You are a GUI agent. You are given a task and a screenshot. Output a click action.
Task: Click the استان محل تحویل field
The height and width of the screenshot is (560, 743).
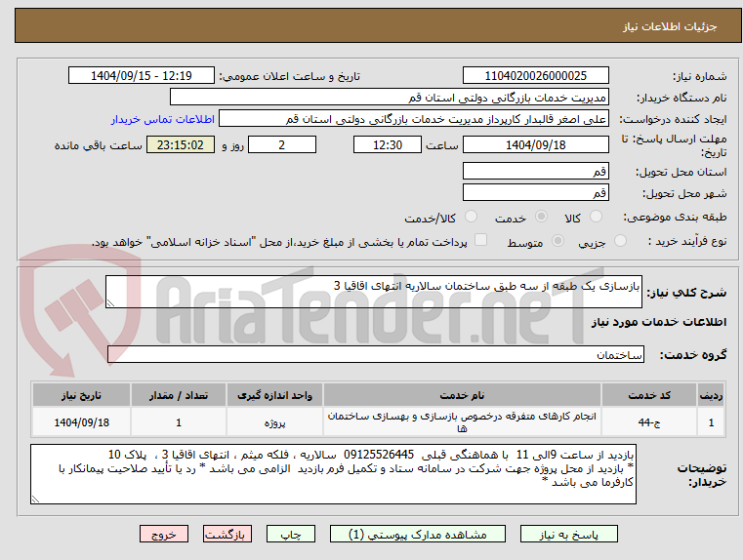pyautogui.click(x=535, y=171)
